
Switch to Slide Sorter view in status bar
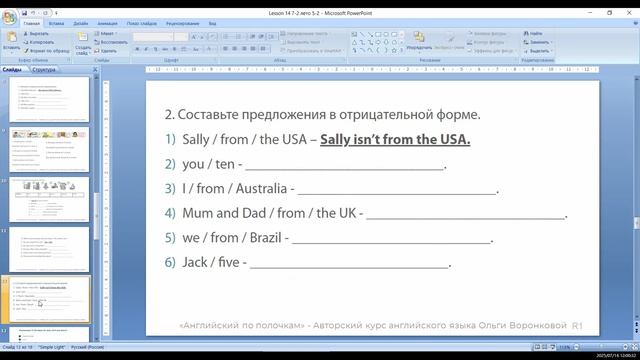tap(544, 347)
